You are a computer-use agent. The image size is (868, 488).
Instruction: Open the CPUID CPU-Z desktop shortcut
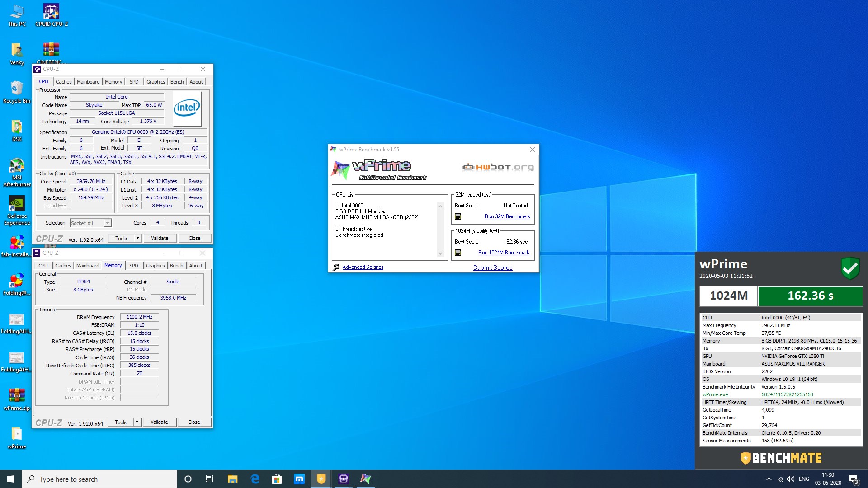(51, 15)
